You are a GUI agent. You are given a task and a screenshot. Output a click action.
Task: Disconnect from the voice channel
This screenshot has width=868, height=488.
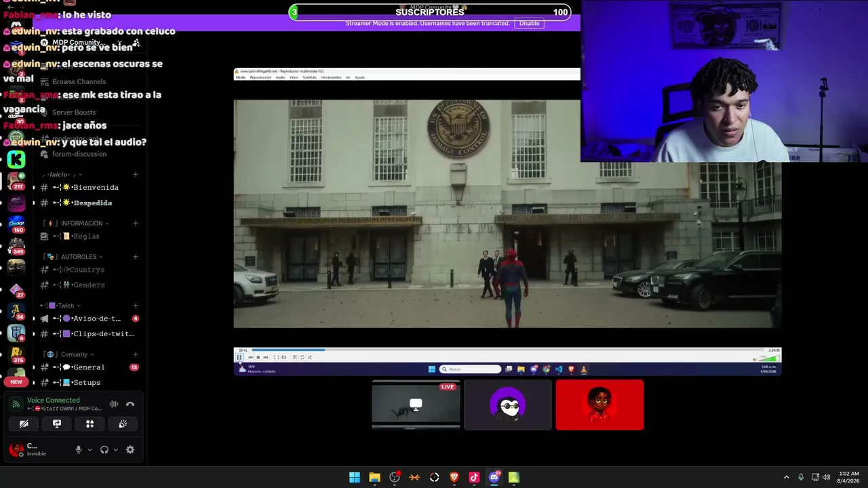coord(130,404)
